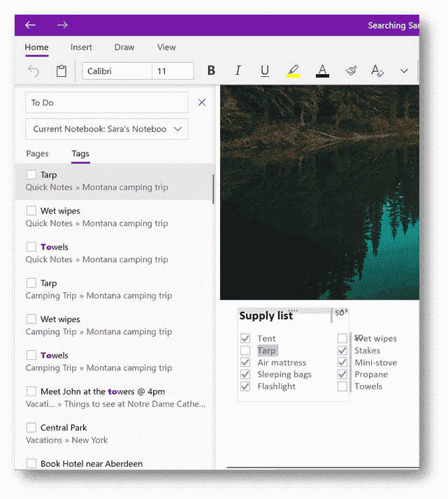Open the Draw ribbon tab

pos(124,48)
